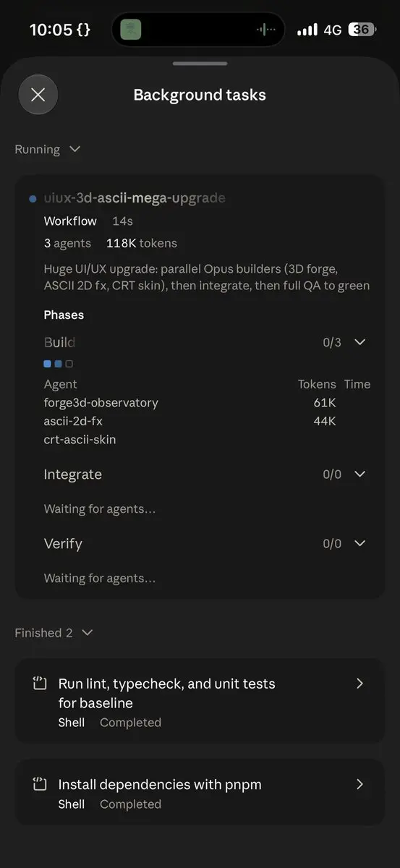Expand the Verify phase chevron

(359, 543)
